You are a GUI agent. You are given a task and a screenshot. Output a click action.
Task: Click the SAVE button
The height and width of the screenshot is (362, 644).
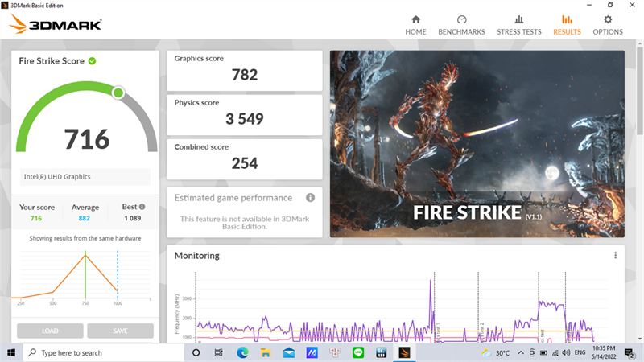click(120, 331)
